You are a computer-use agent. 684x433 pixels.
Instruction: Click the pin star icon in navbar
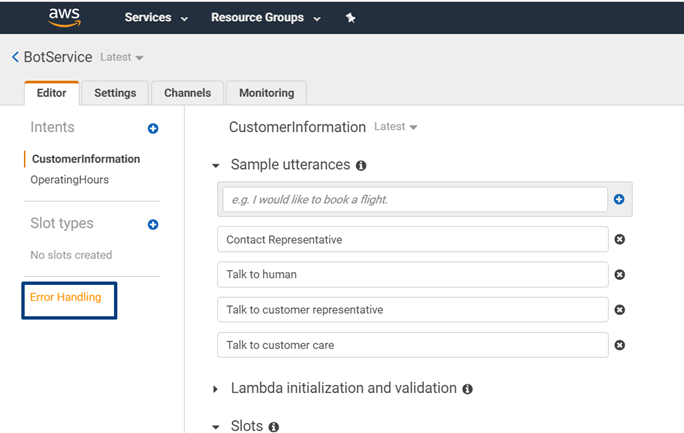click(350, 18)
